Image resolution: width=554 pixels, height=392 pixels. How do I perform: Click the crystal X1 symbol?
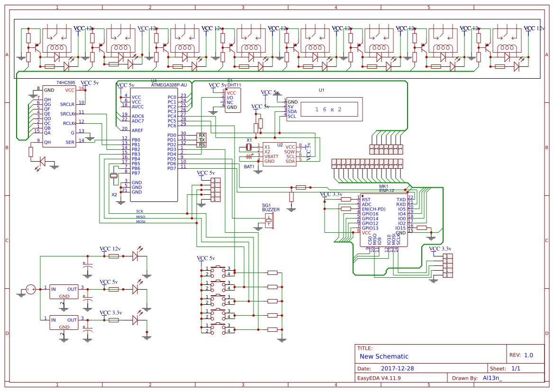[x=250, y=147]
